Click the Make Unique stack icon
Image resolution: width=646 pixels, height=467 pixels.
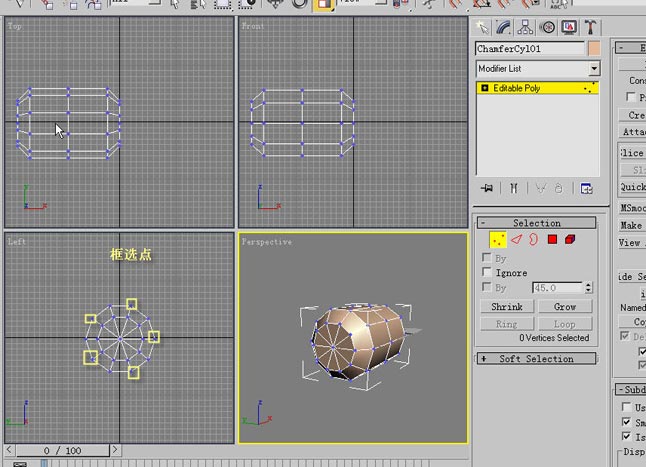pos(541,189)
